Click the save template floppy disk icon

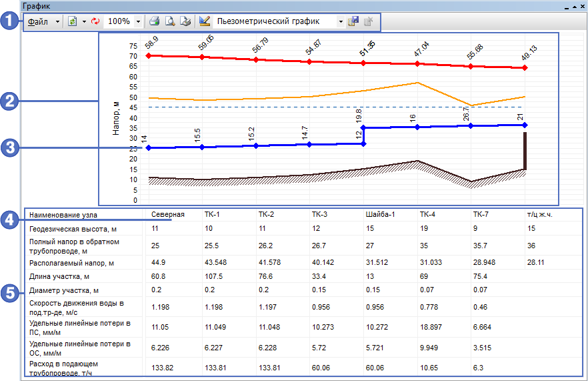point(354,21)
